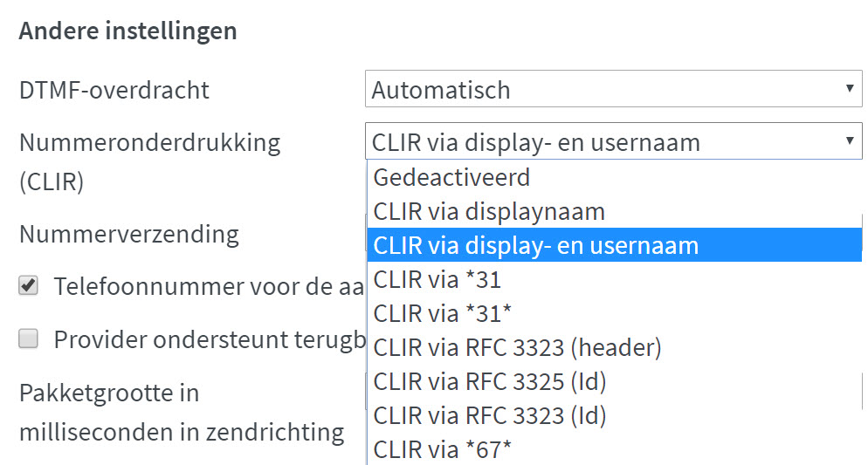Enable the Provider ondersteunt terugbellen checkbox
868x465 pixels.
[29, 339]
